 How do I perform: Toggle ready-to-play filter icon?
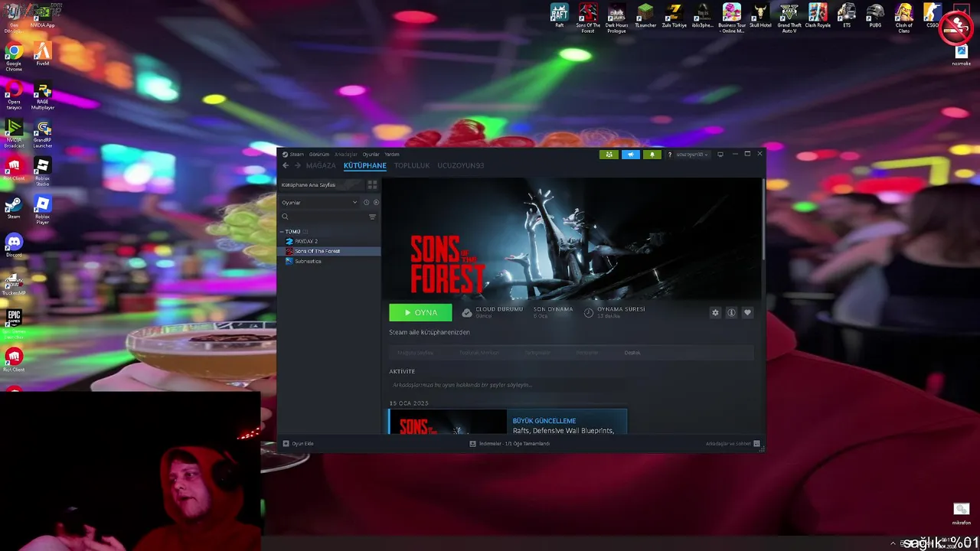[x=376, y=203]
